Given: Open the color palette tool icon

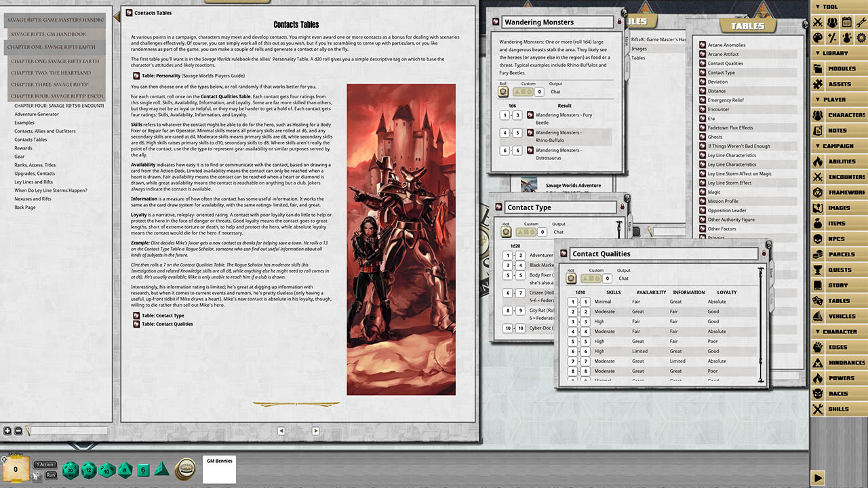Looking at the screenshot, I should [x=818, y=38].
